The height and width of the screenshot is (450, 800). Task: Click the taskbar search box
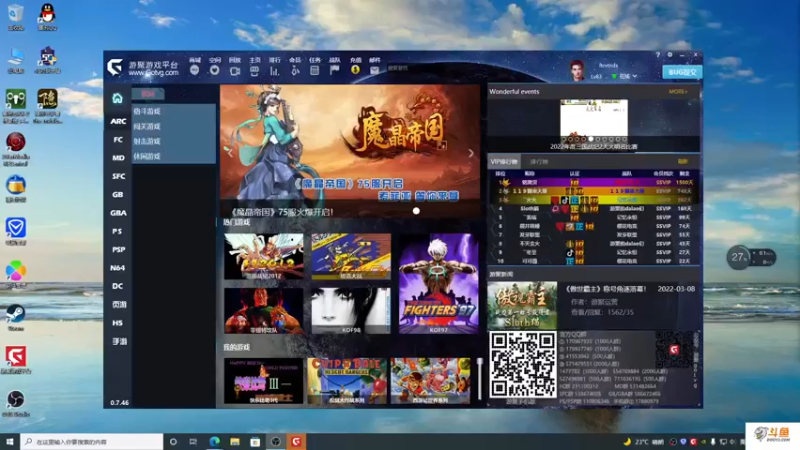(x=92, y=442)
